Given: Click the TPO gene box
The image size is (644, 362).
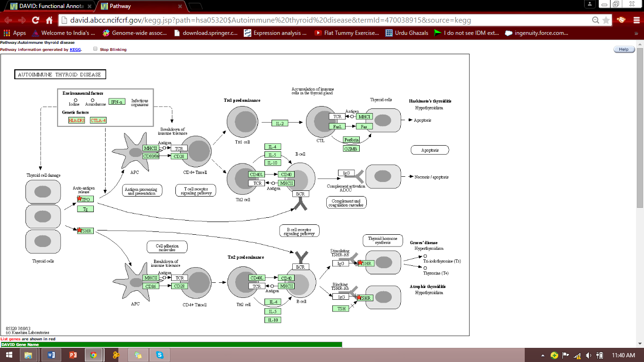Looking at the screenshot, I should pyautogui.click(x=86, y=199).
